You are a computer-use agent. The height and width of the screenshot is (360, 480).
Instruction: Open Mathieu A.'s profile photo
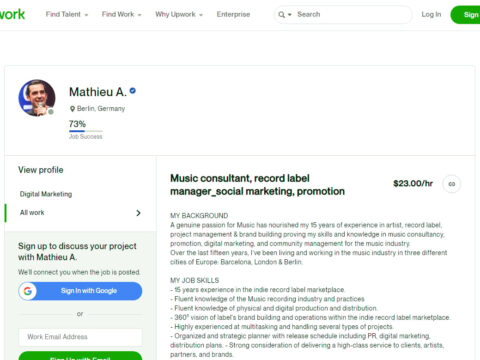[x=37, y=98]
